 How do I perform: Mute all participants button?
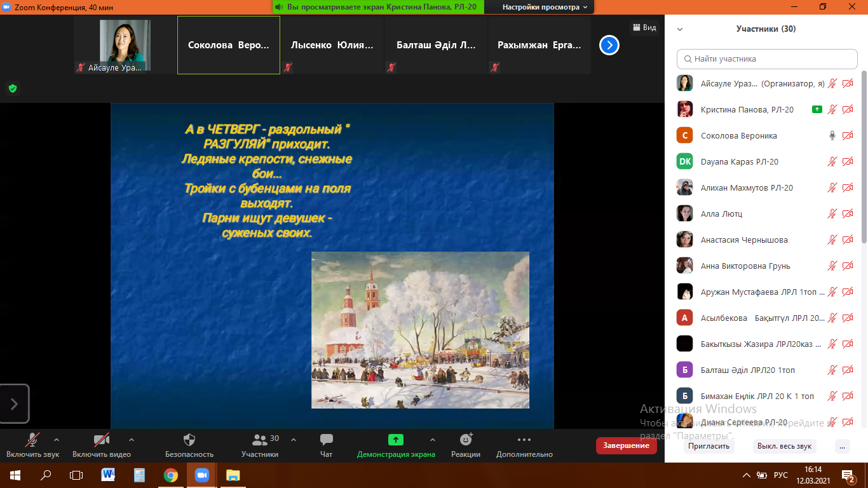coord(784,446)
